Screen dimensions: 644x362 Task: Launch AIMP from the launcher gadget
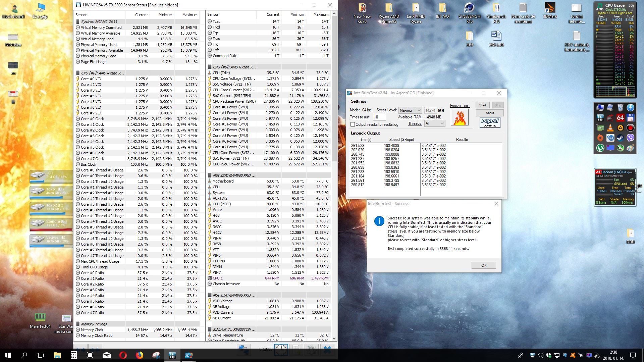pos(621,128)
